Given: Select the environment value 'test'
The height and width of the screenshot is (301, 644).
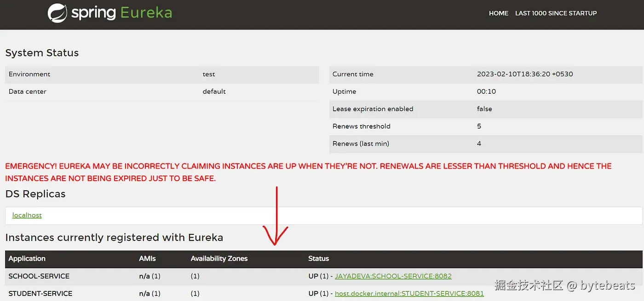Looking at the screenshot, I should (x=209, y=74).
